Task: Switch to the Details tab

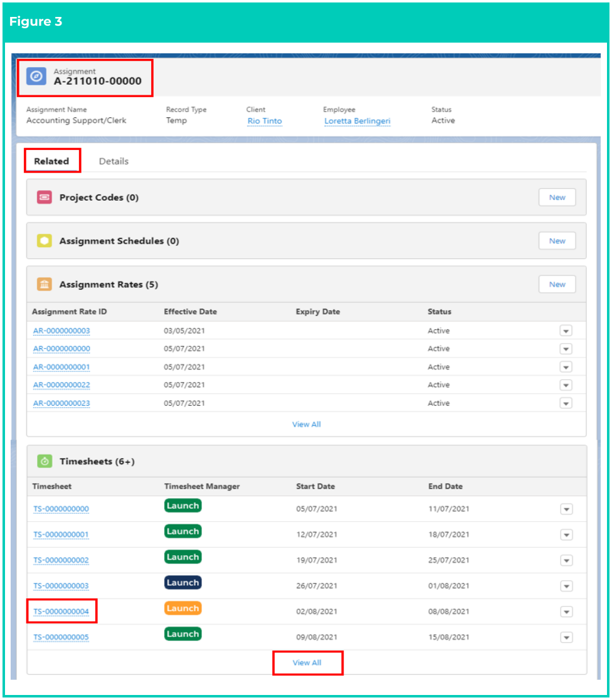Action: [x=114, y=161]
